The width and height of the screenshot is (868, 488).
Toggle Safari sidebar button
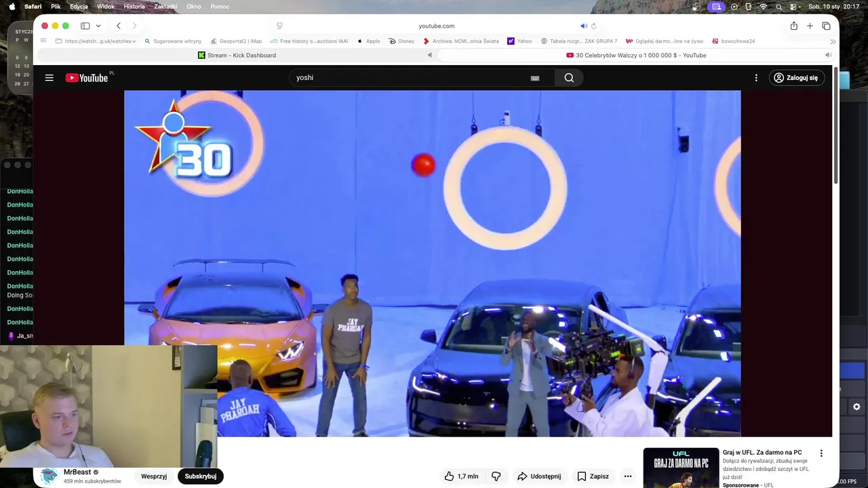click(x=85, y=26)
